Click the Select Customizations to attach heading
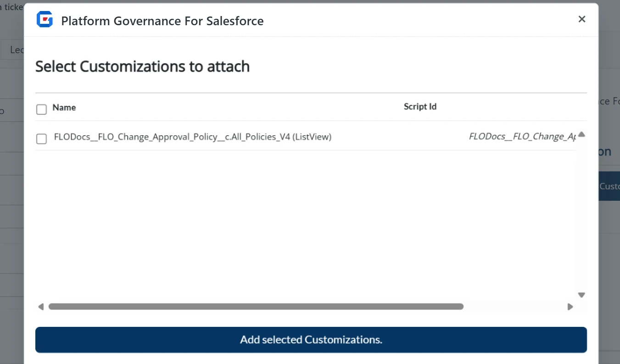This screenshot has width=620, height=364. (142, 66)
